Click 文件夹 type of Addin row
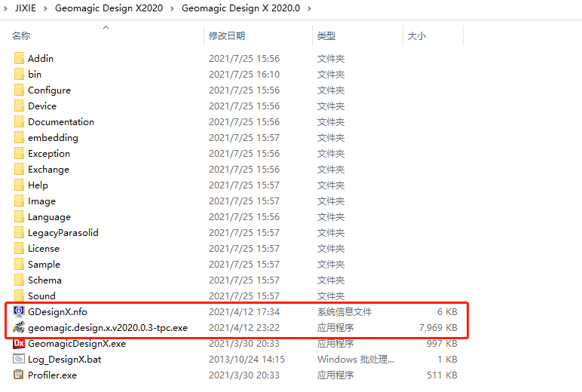 (x=331, y=59)
